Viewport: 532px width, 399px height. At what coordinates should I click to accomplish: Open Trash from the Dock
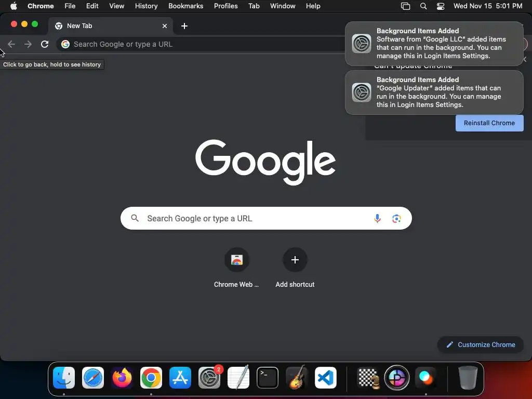468,378
